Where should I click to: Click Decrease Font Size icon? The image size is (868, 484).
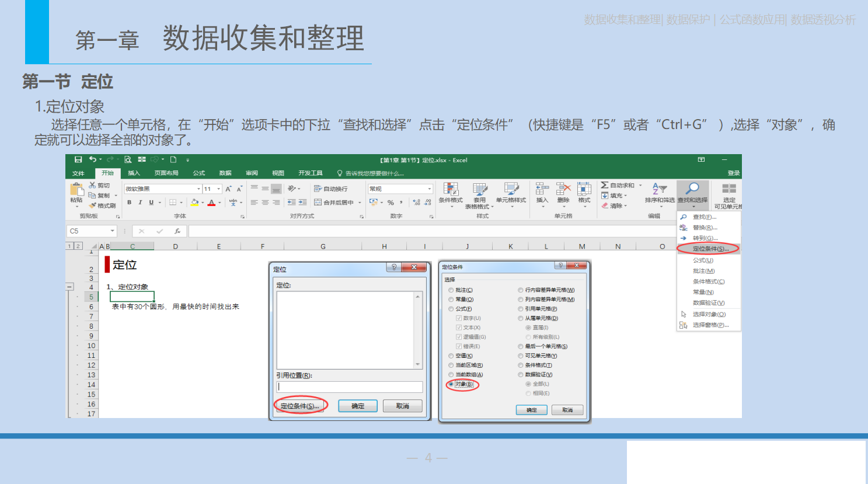(x=239, y=189)
